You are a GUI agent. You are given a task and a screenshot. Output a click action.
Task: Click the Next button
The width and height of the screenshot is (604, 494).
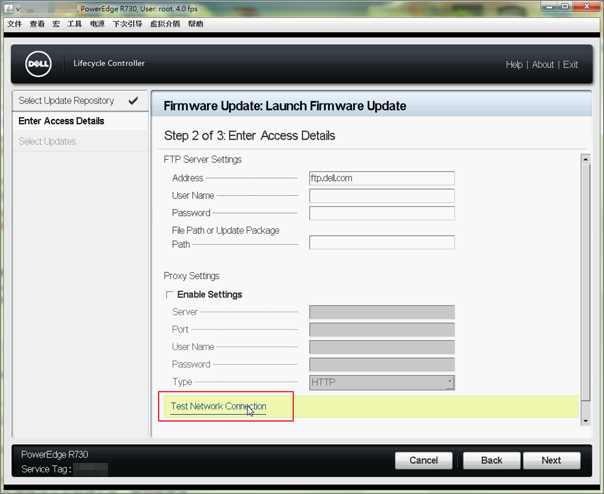point(551,460)
